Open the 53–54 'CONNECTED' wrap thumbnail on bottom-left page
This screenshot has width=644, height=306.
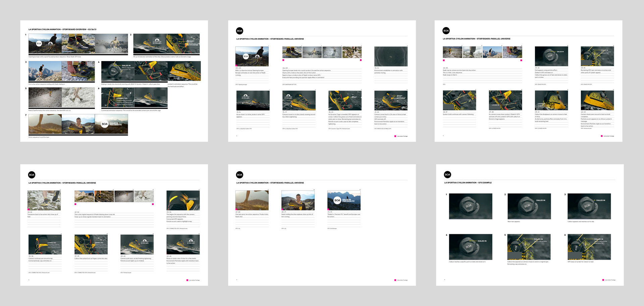click(183, 200)
